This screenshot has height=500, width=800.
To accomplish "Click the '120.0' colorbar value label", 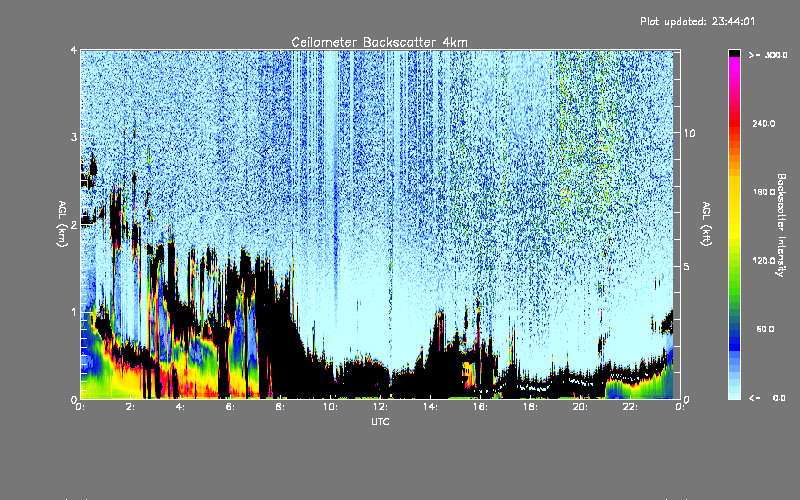I will click(764, 260).
